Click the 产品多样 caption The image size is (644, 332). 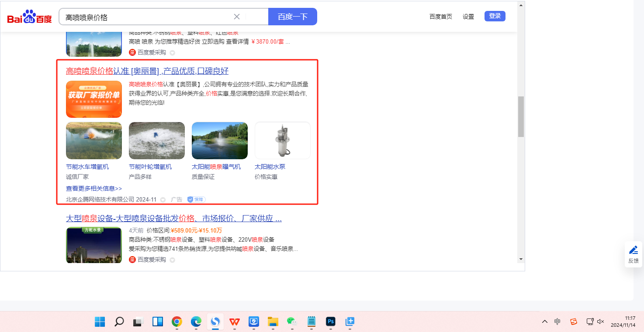click(x=140, y=177)
